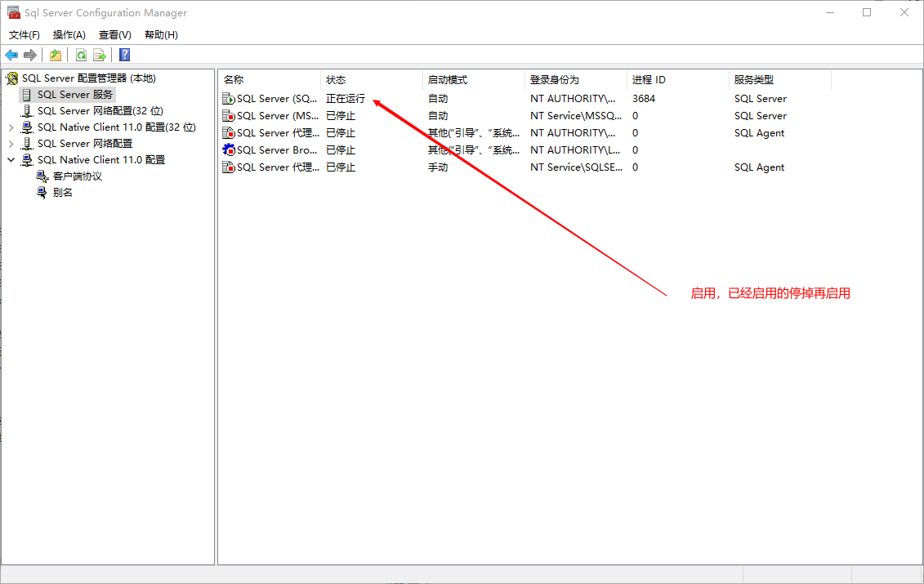The height and width of the screenshot is (584, 924).
Task: Close the Sql Server Configuration Manager window
Action: pos(904,12)
